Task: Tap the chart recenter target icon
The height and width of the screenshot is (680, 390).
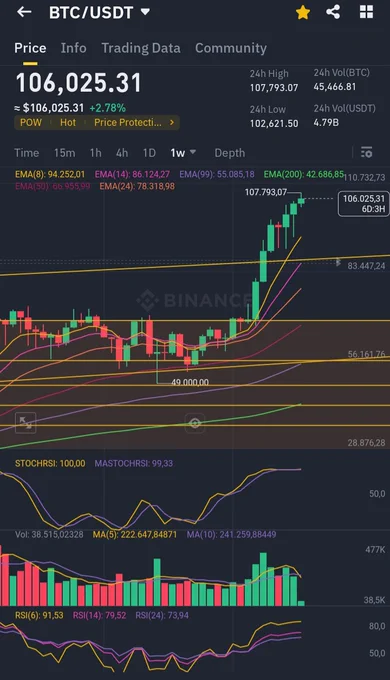Action: (x=195, y=423)
